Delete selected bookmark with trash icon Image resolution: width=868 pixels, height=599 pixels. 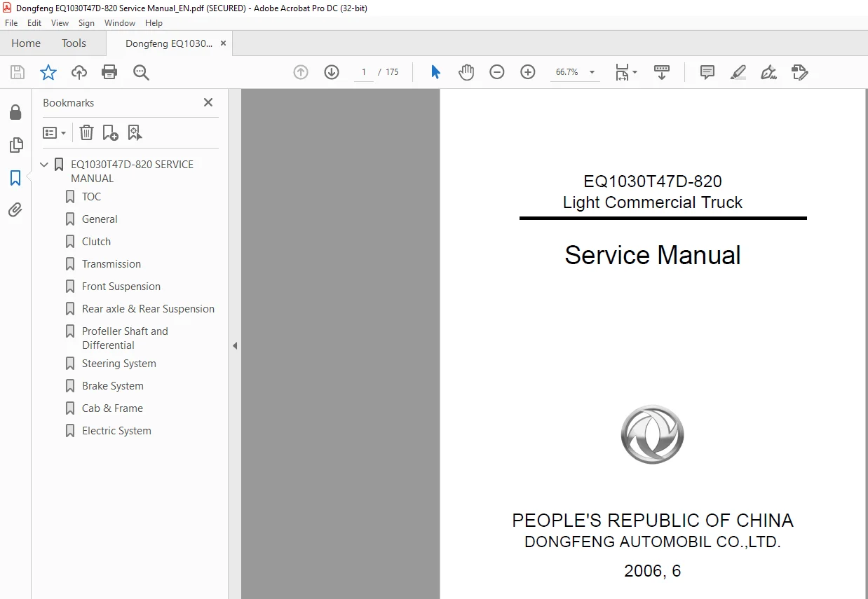[x=86, y=132]
